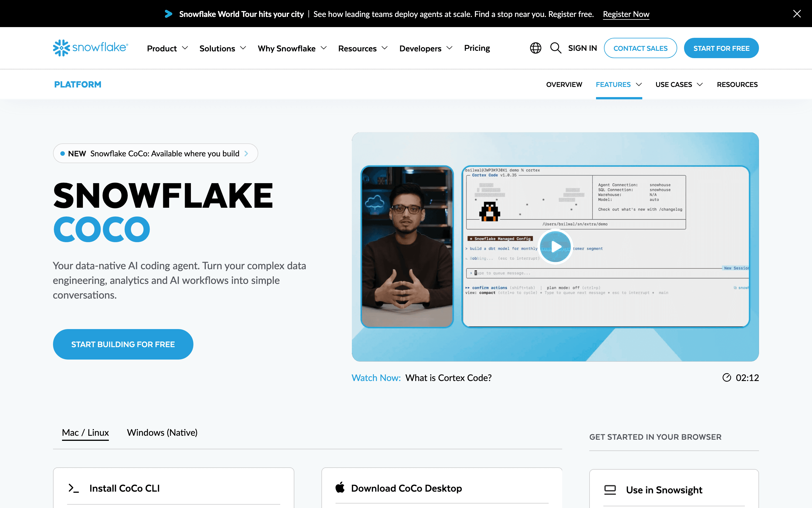This screenshot has height=508, width=812.
Task: Click the PLATFORM heading link
Action: tap(78, 84)
